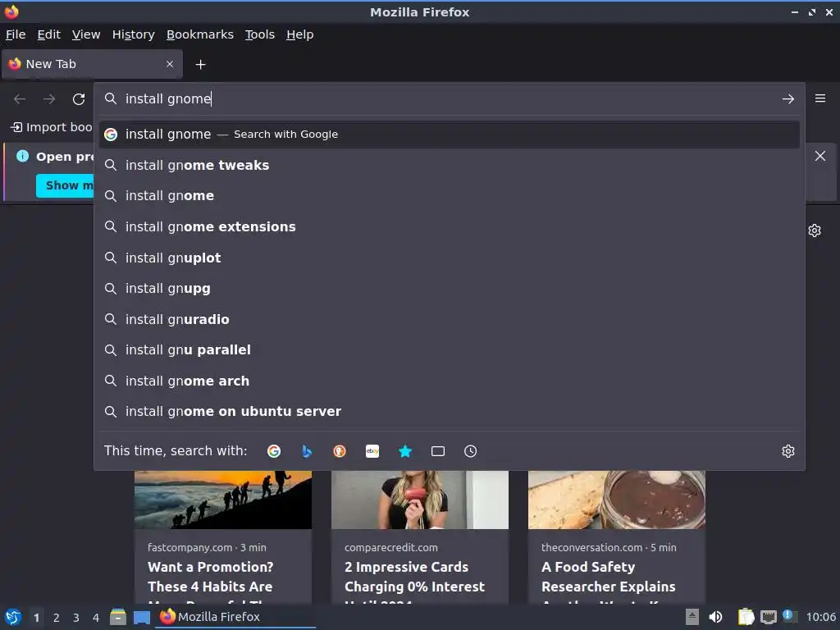Select suggestion 'install gnu parallel'

449,349
